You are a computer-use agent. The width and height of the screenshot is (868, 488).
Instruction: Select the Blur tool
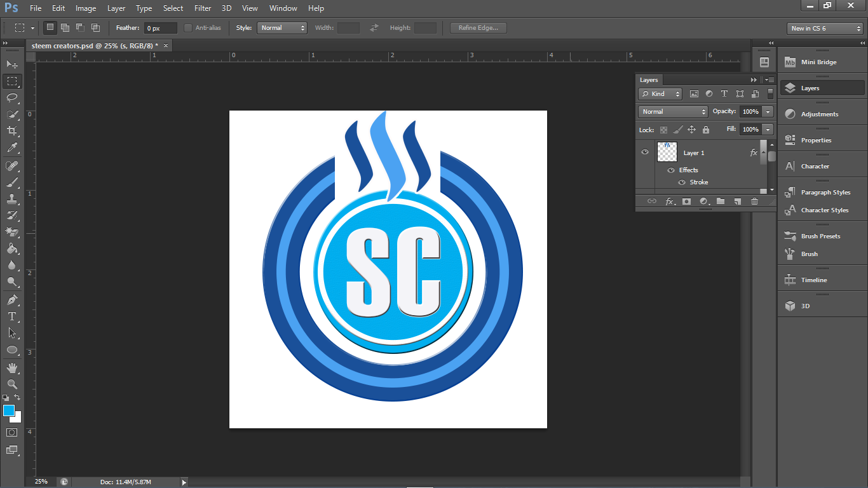click(x=12, y=265)
